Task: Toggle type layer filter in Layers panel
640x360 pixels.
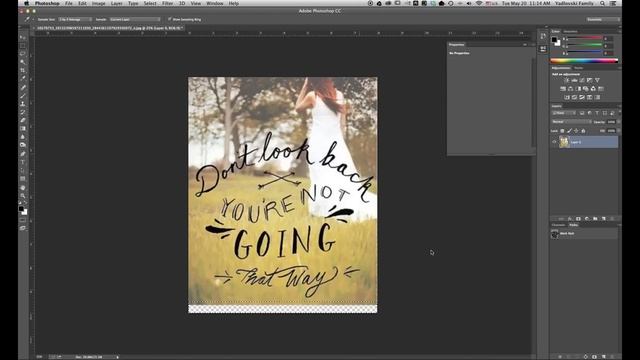Action: pos(597,113)
